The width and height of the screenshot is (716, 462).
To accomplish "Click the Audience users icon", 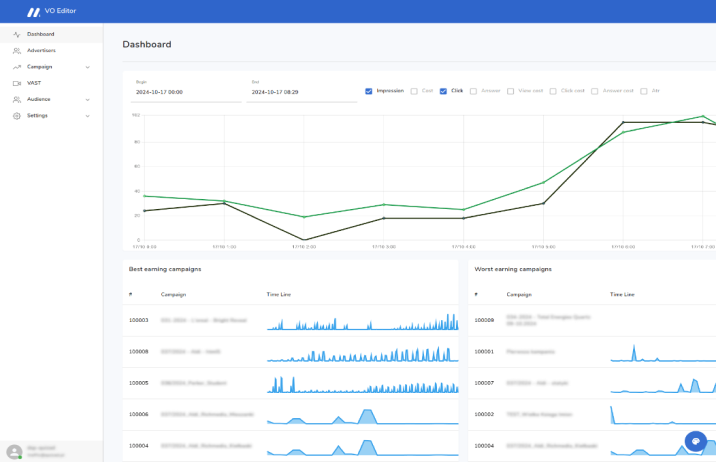I will click(17, 99).
